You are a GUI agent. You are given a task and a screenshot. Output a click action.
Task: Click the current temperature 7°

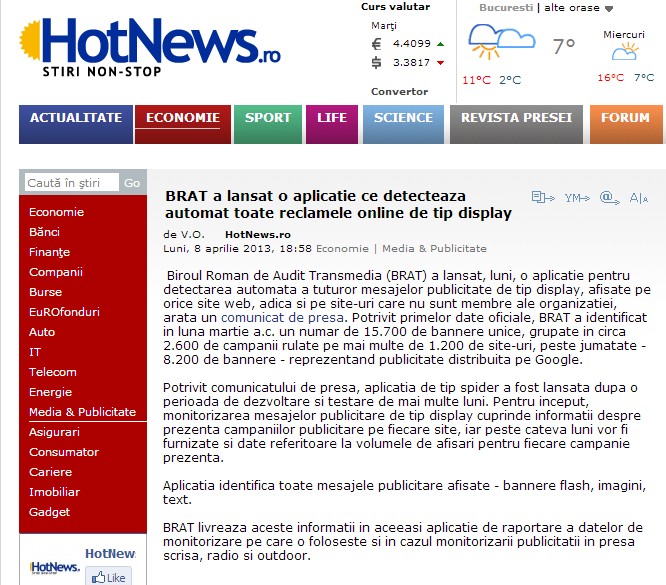[x=564, y=46]
